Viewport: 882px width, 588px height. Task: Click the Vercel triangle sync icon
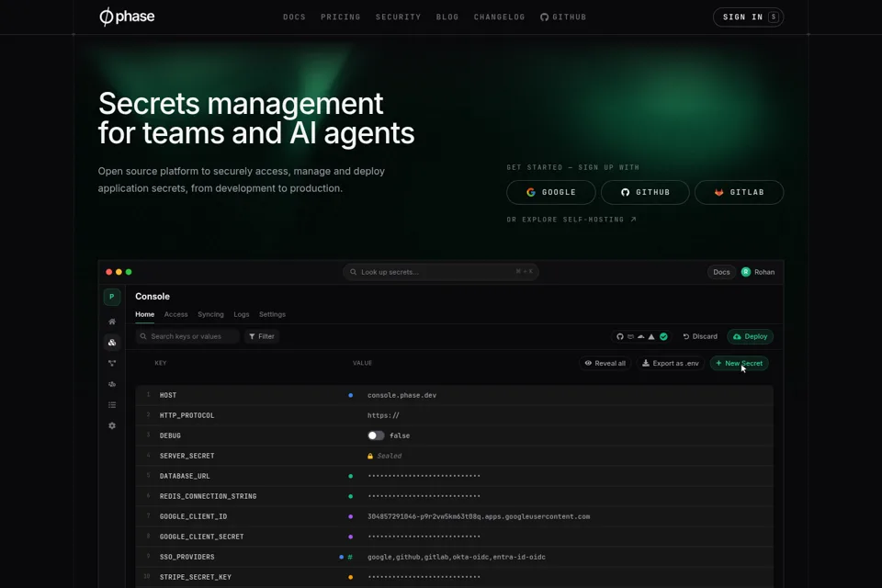[x=651, y=336]
